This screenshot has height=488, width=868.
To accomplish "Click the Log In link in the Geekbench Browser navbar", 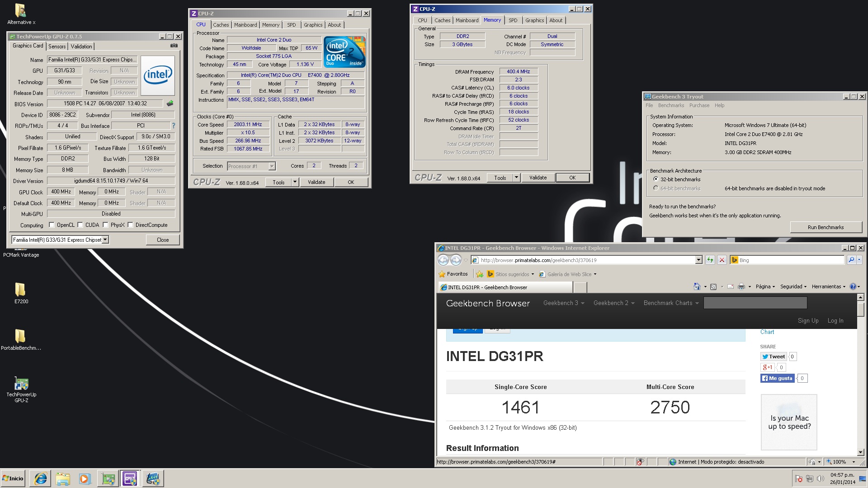I will 835,320.
